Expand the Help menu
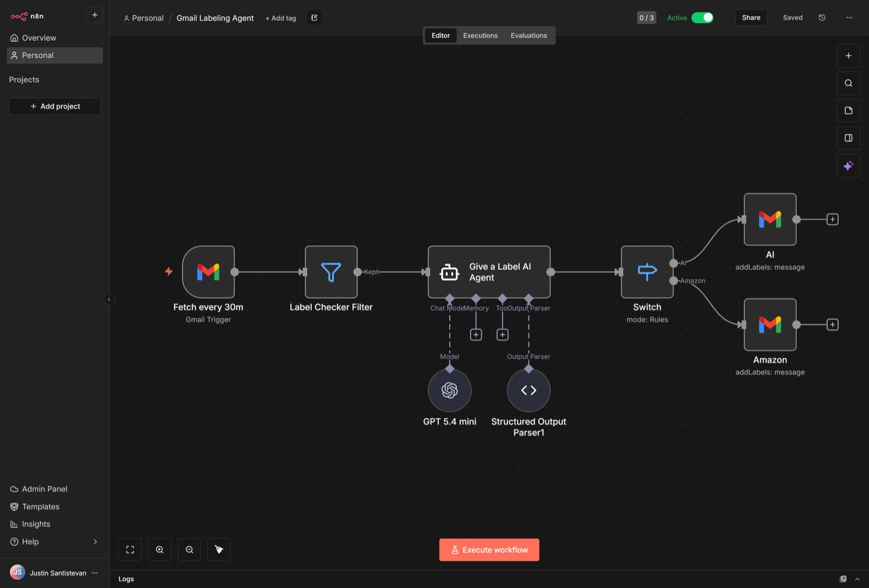Viewport: 869px width, 588px height. pos(54,542)
